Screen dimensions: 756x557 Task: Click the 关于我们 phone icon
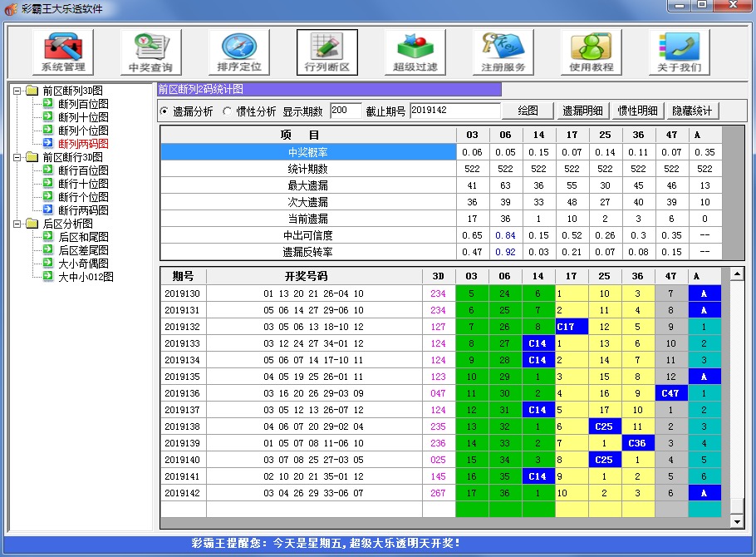680,50
